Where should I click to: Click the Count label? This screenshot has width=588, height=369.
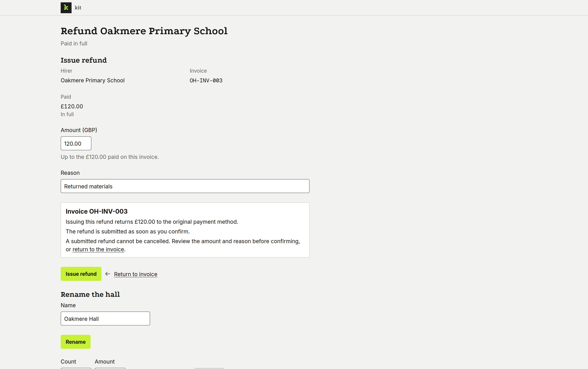(x=68, y=361)
